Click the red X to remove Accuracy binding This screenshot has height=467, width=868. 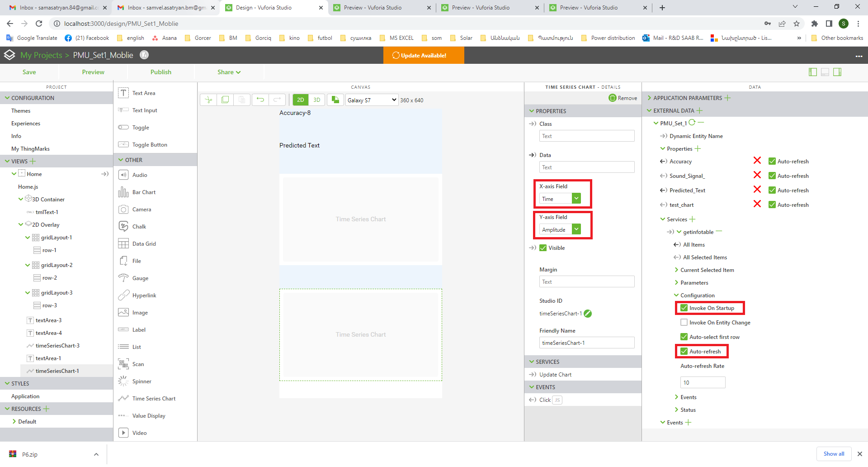pyautogui.click(x=758, y=161)
